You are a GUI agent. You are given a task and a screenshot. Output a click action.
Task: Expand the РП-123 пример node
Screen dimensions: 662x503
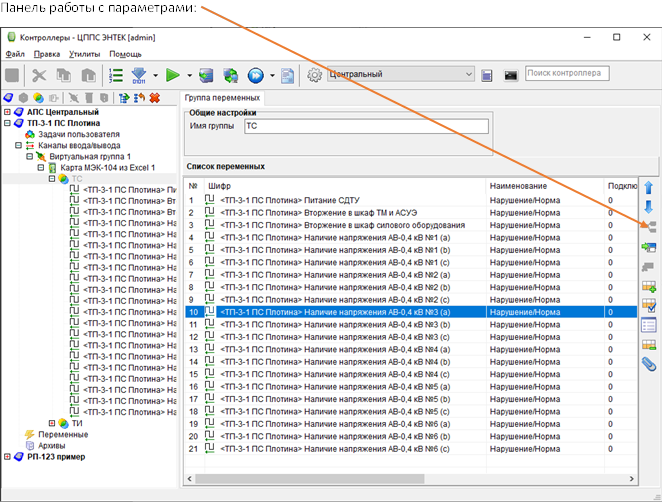tap(8, 457)
